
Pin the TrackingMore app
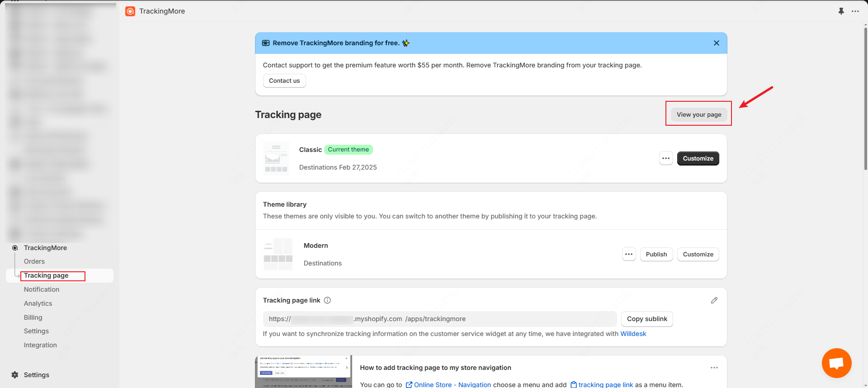point(841,11)
